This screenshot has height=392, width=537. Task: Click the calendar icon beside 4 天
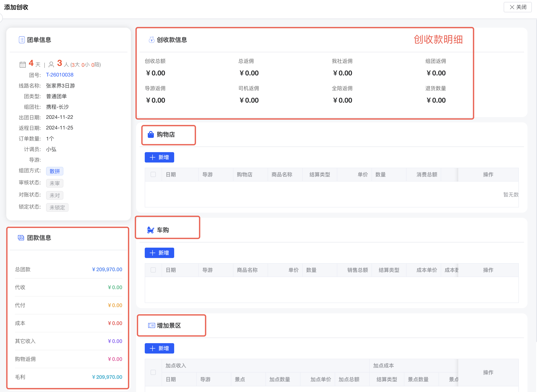pos(23,65)
